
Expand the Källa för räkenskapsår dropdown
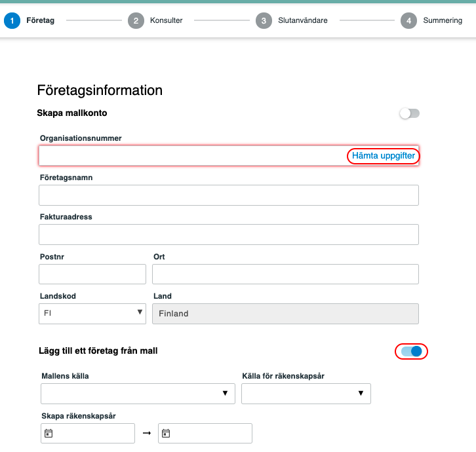point(306,394)
